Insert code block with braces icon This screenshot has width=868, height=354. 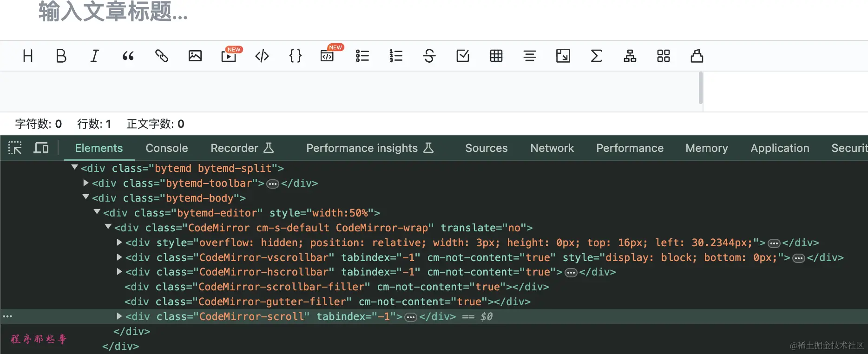(296, 56)
